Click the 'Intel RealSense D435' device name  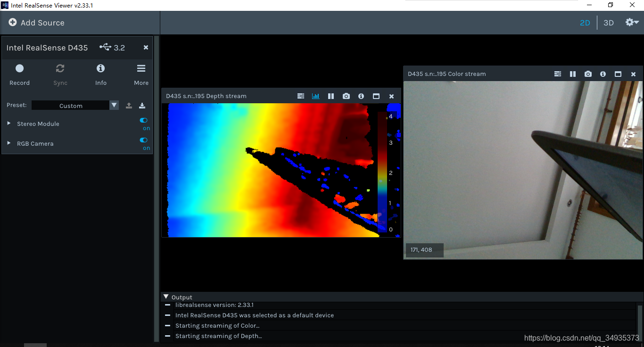point(47,48)
